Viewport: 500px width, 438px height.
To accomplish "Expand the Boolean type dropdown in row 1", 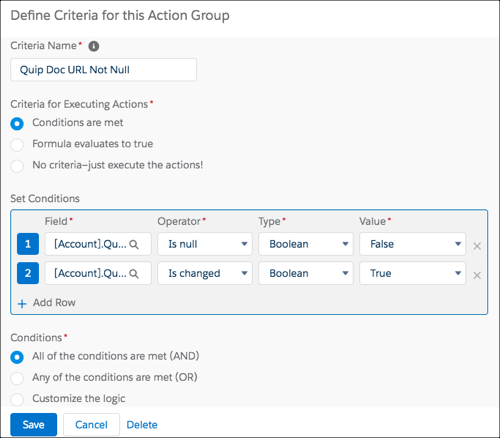I will tap(306, 244).
